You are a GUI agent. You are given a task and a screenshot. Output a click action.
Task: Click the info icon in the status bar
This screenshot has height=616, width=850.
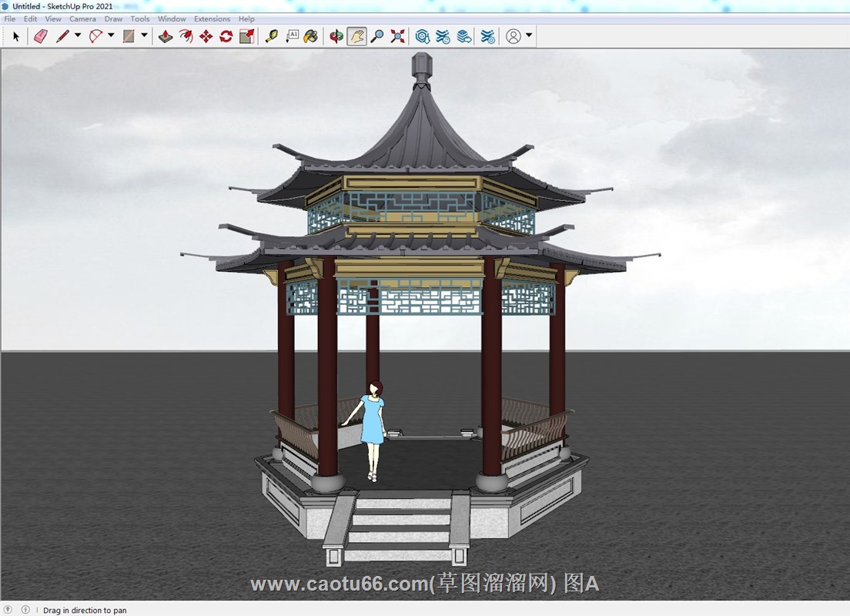(25, 610)
